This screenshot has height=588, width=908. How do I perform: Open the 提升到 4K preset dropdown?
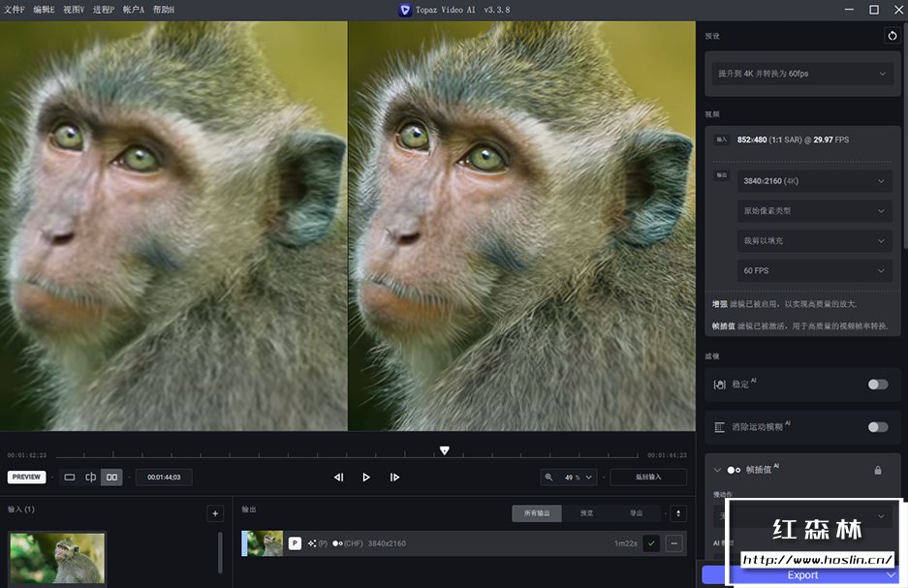[801, 74]
